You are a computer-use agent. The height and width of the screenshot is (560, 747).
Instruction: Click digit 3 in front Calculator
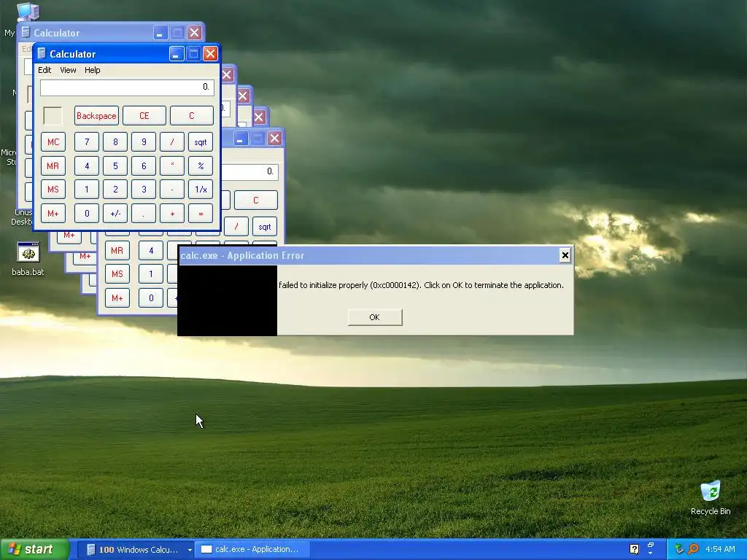(x=144, y=190)
